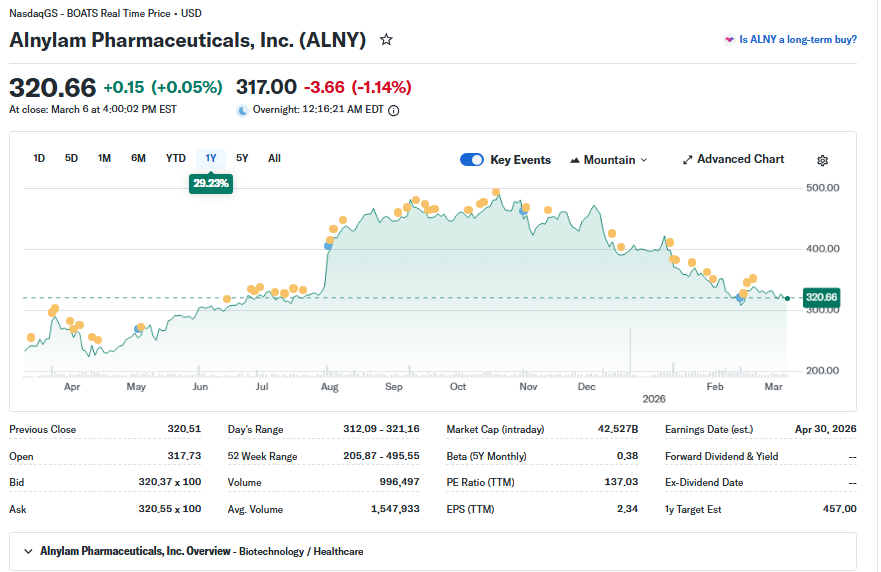Click the 1y Target Est value 457.00

pyautogui.click(x=839, y=509)
